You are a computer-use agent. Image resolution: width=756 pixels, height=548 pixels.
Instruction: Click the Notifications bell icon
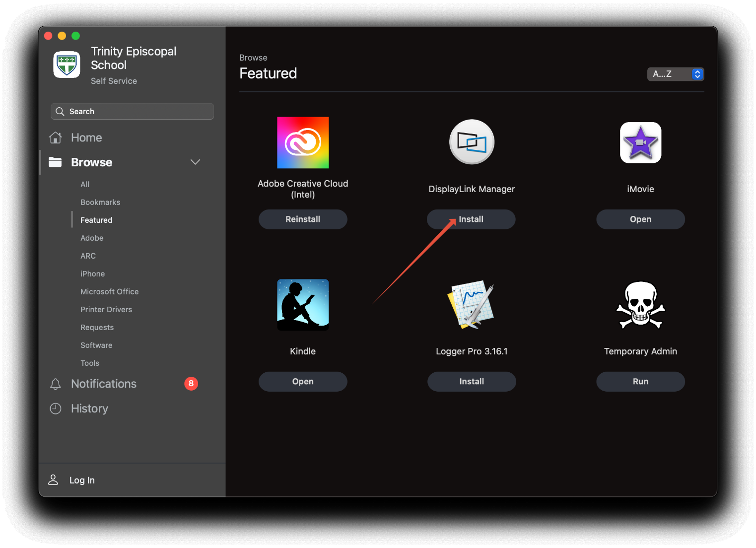point(56,384)
